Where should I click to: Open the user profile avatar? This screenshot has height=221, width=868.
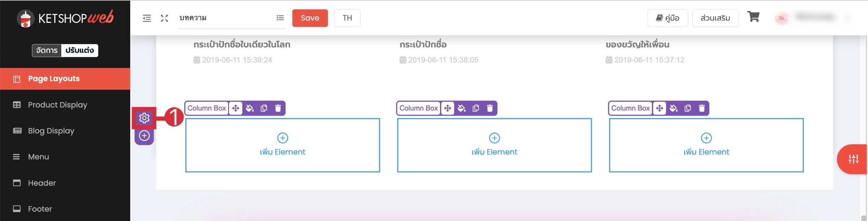click(x=782, y=18)
